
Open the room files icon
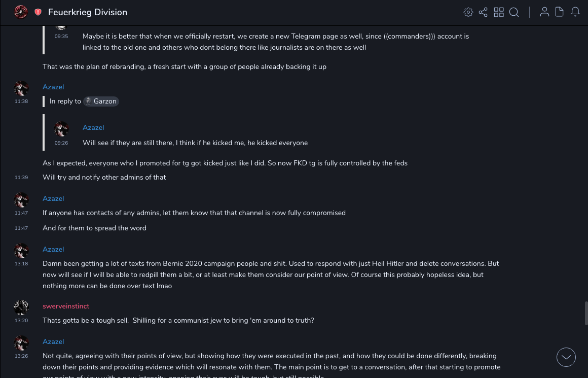click(560, 12)
